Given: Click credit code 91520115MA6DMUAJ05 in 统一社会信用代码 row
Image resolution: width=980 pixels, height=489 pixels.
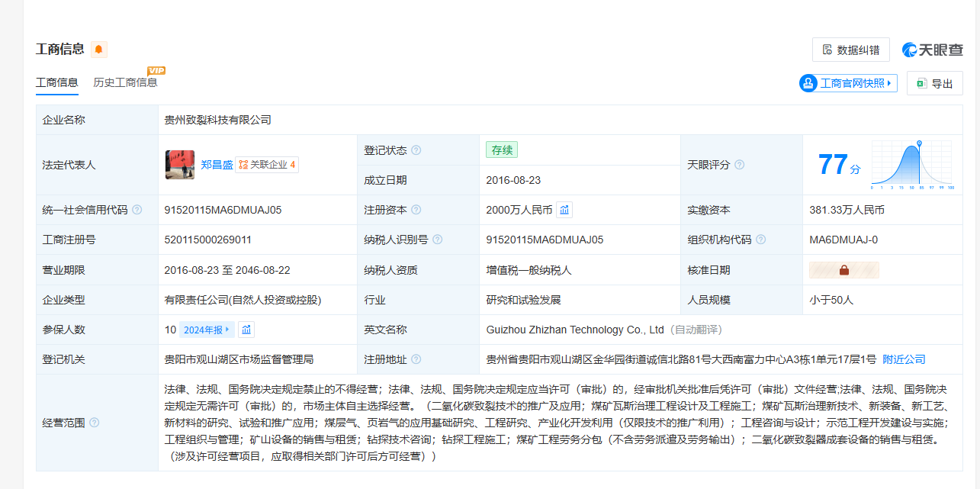Looking at the screenshot, I should click(x=223, y=210).
